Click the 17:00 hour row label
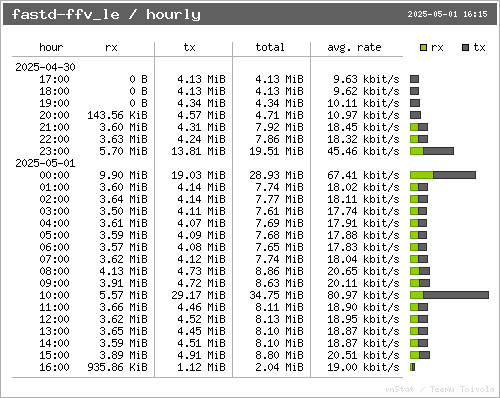Screen dimensions: 500x398 54,79
